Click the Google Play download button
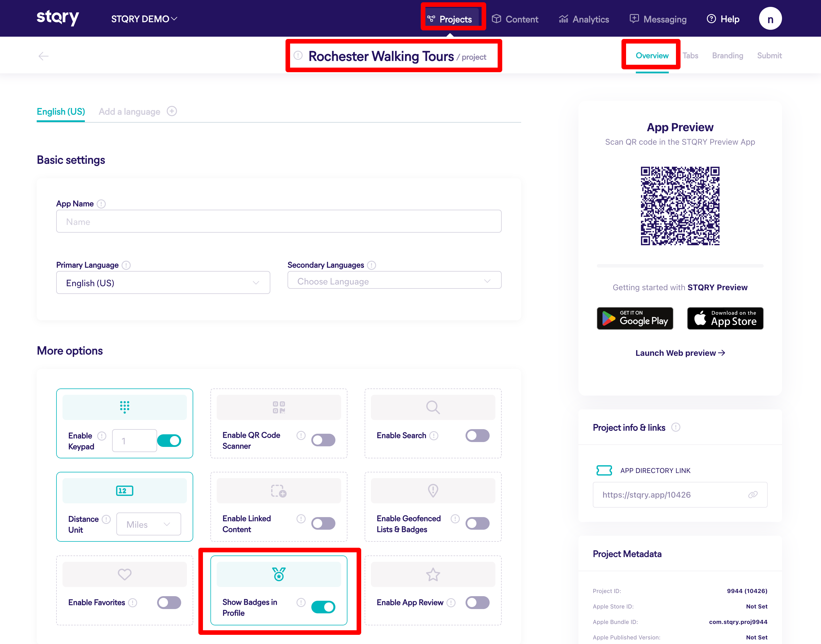 635,319
